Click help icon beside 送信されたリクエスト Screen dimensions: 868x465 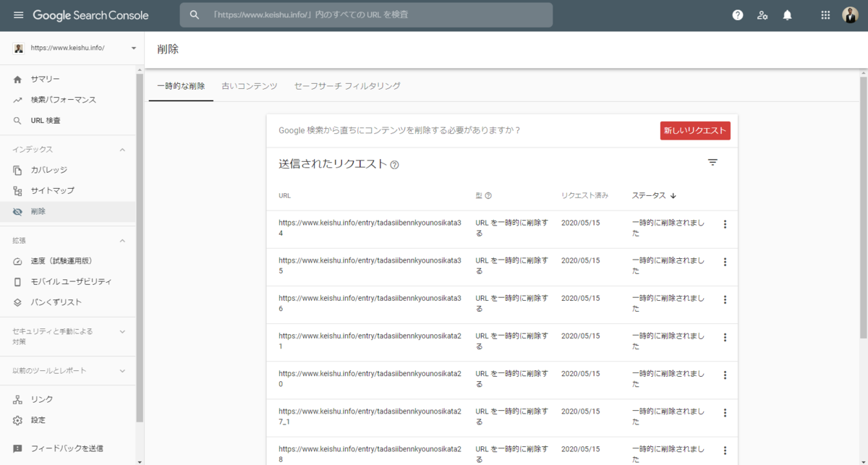pyautogui.click(x=394, y=165)
